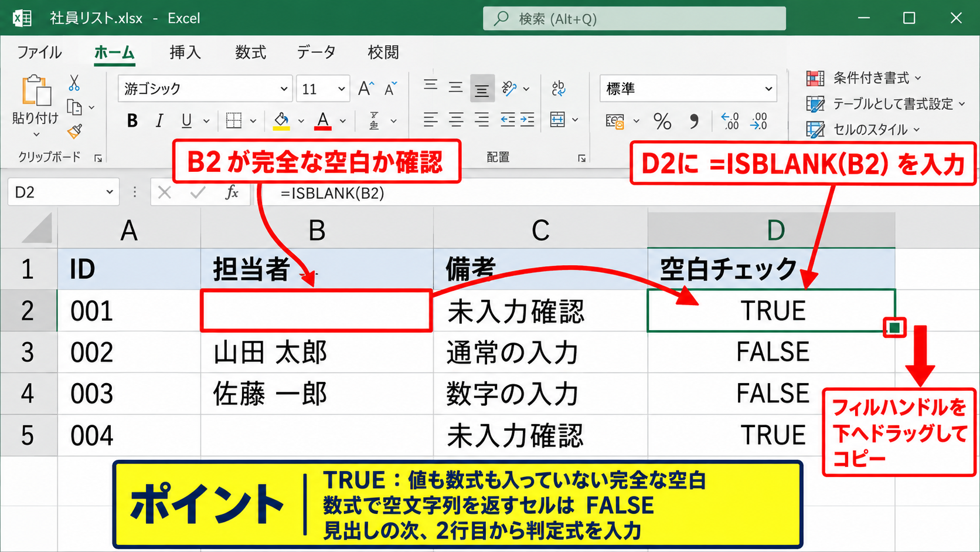Switch to the データ tab
The image size is (980, 552).
tap(316, 53)
